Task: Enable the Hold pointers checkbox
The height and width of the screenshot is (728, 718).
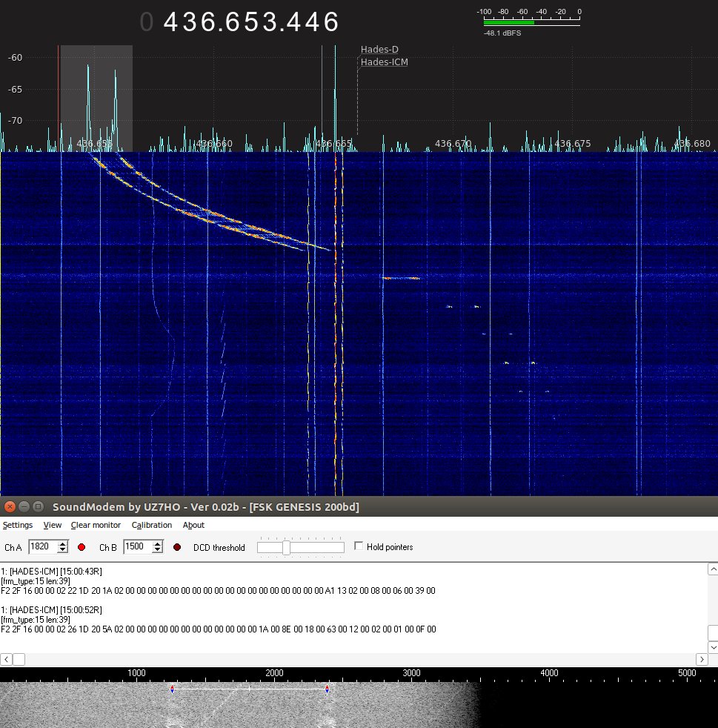Action: pyautogui.click(x=359, y=546)
